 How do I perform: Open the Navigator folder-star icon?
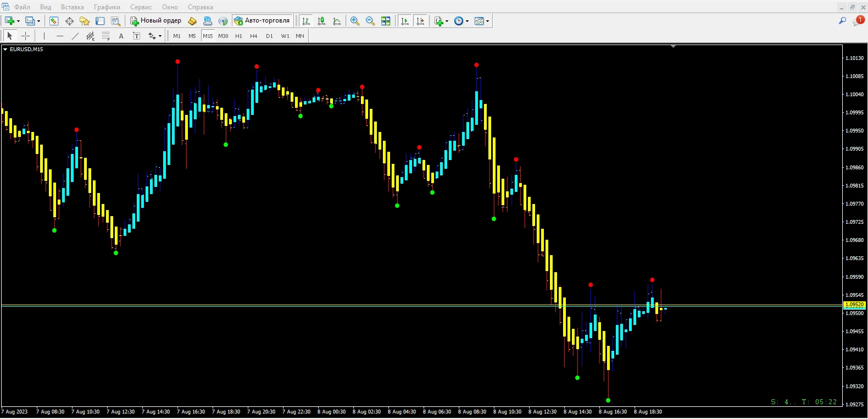(x=85, y=21)
